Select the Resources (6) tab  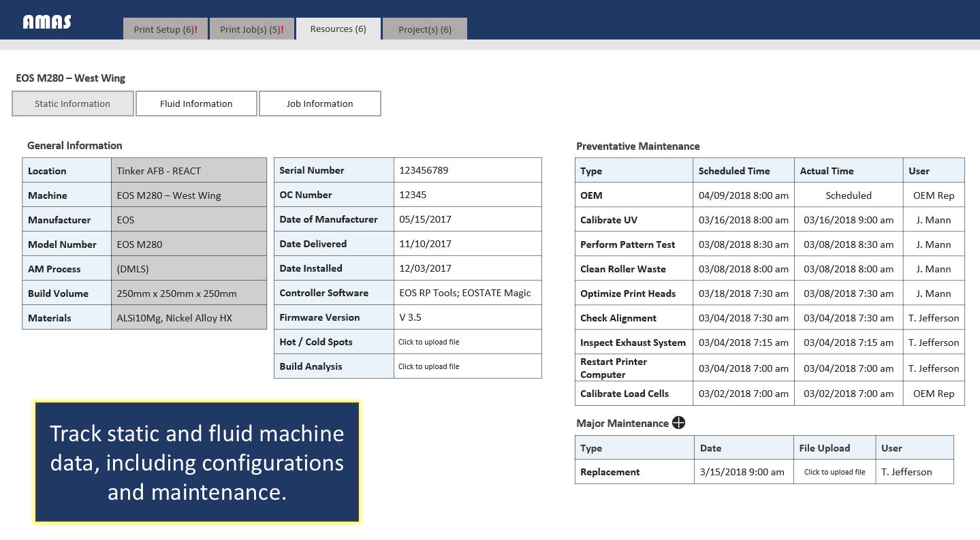coord(338,29)
